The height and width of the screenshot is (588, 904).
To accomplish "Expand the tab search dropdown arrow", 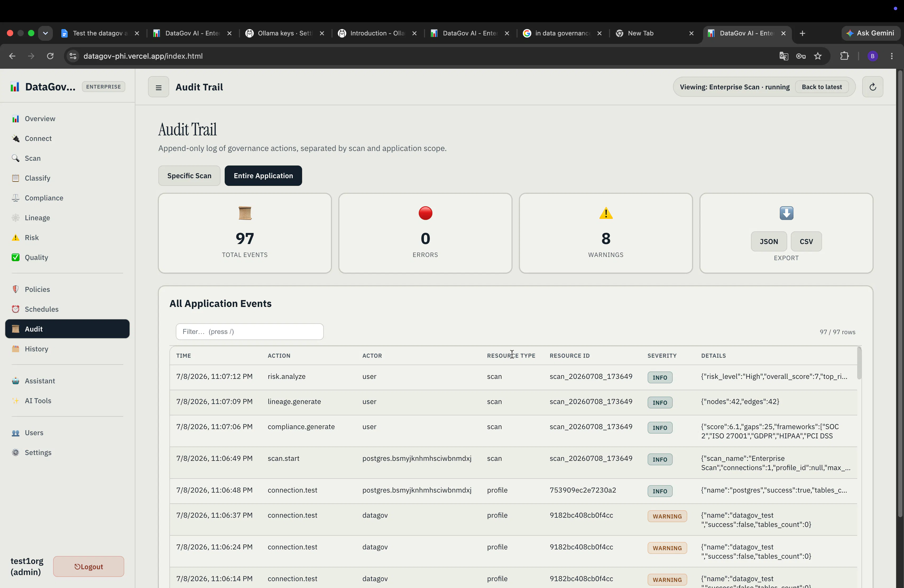I will point(45,33).
